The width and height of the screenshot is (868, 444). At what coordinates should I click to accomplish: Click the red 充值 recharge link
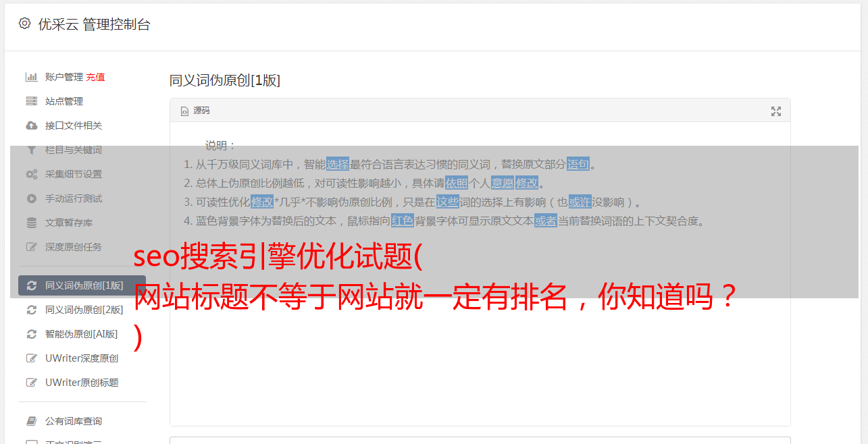pyautogui.click(x=95, y=77)
